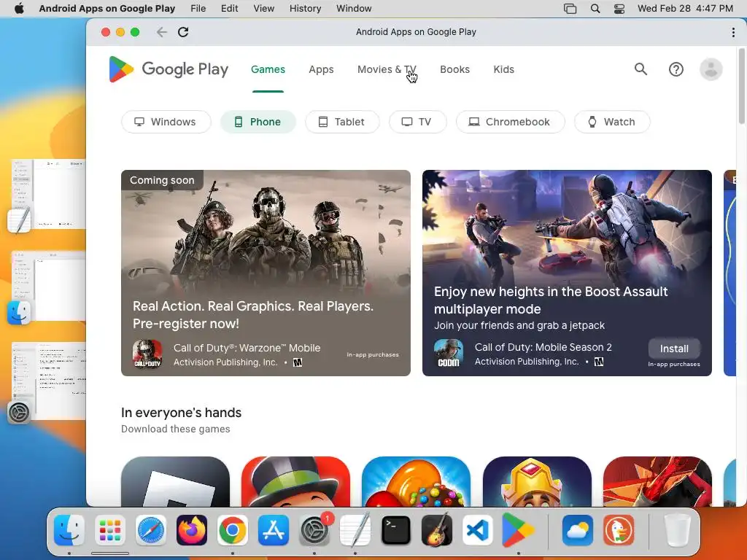Screen dimensions: 747x560
Task: Install Call of Duty: Mobile Season 2
Action: coord(674,349)
